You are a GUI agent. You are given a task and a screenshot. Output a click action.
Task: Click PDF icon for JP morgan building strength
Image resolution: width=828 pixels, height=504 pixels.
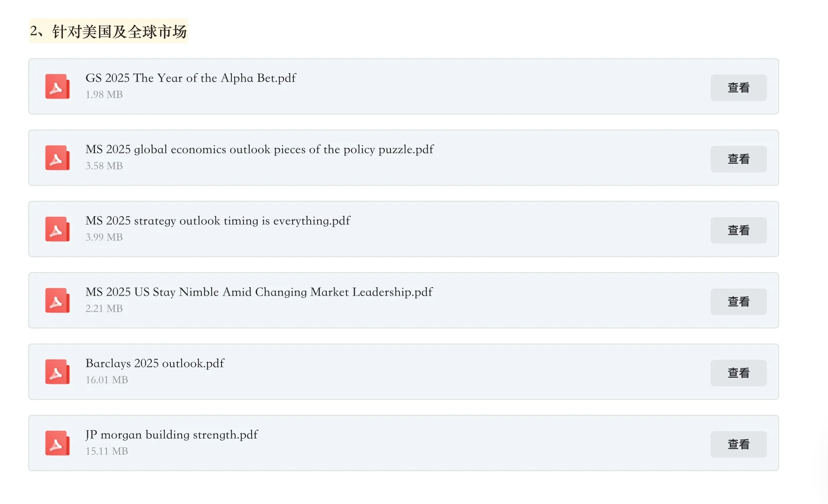pos(57,443)
